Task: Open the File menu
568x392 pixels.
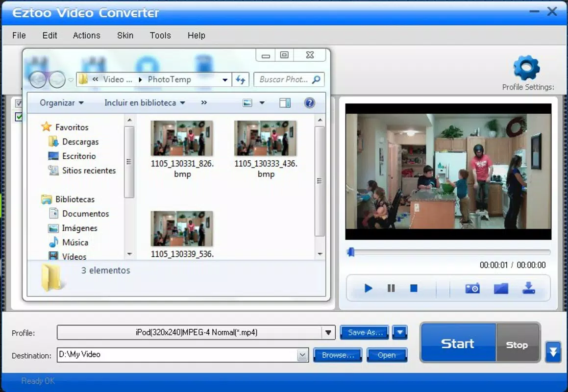Action: click(19, 35)
